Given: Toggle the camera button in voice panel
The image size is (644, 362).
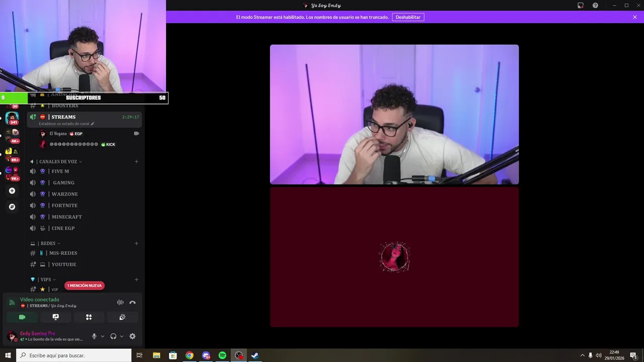Looking at the screenshot, I should click(22, 317).
